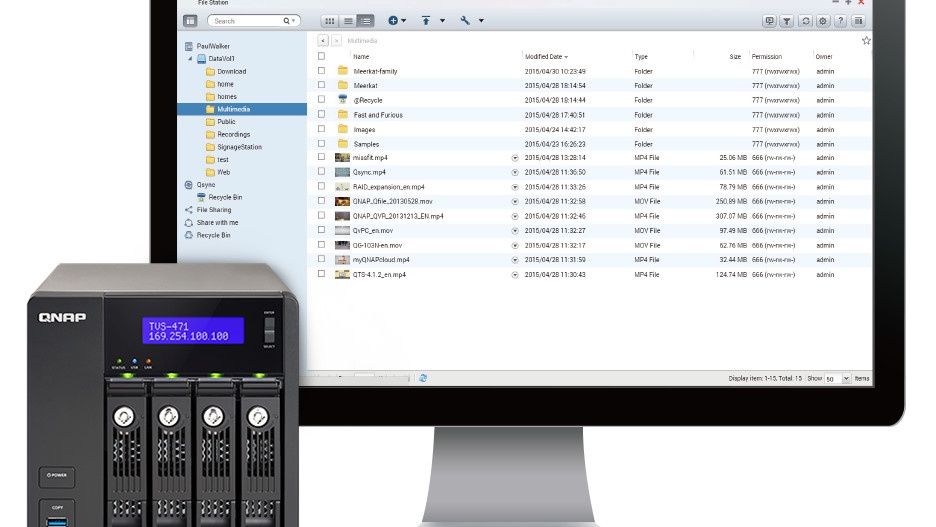Image resolution: width=936 pixels, height=527 pixels.
Task: Sort by the Owner column header
Action: (x=824, y=57)
